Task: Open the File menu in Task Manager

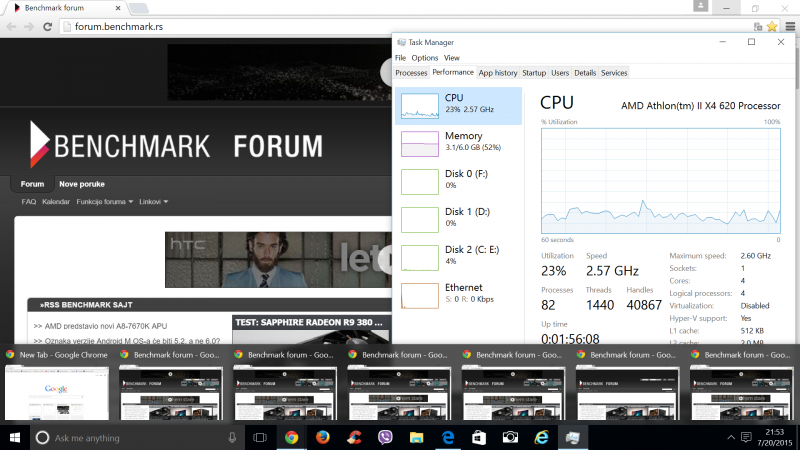Action: coord(401,58)
